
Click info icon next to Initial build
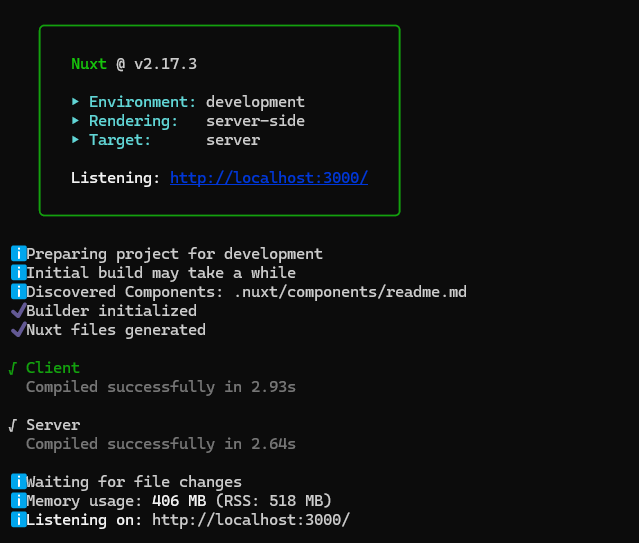pos(17,273)
